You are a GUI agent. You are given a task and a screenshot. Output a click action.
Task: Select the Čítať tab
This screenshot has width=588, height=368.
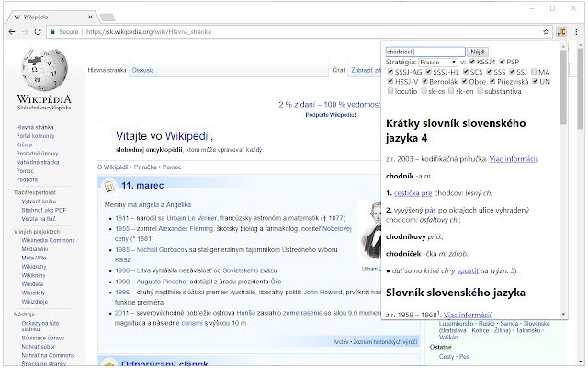338,70
